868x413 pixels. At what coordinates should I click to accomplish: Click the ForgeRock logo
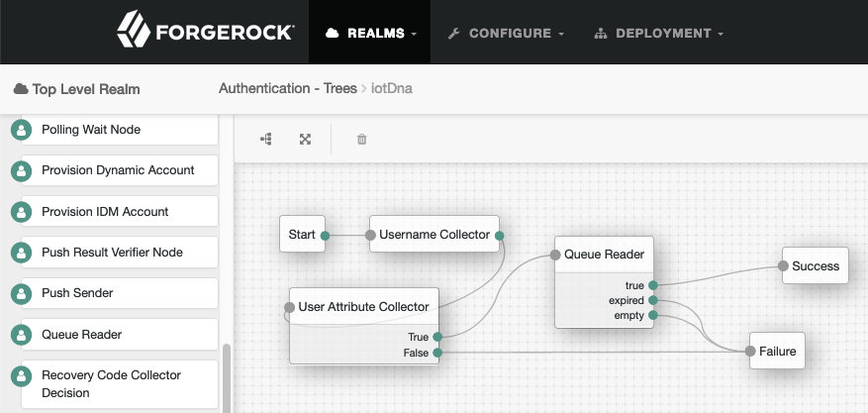click(206, 32)
